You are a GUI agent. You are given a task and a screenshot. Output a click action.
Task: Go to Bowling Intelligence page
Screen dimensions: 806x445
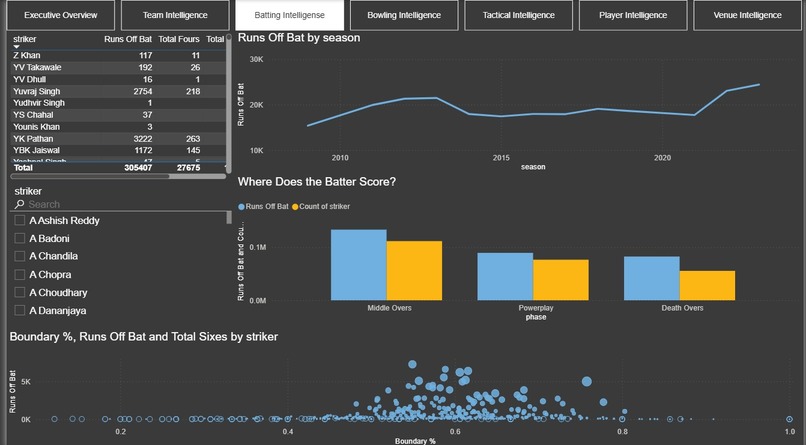(x=404, y=15)
